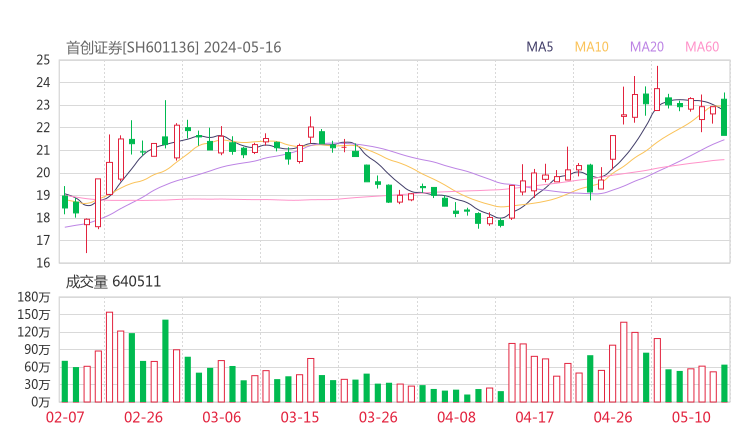740x440 pixels.
Task: Click the price axis value 17
Action: (x=43, y=240)
